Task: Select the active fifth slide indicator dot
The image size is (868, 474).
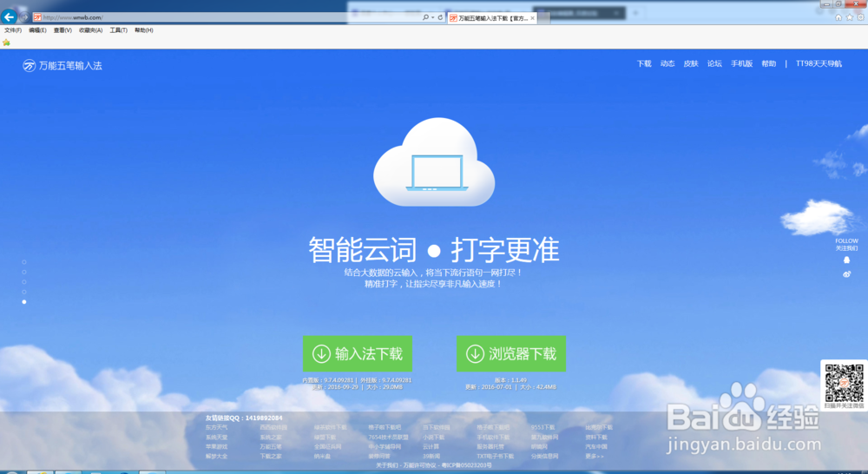Action: point(23,302)
